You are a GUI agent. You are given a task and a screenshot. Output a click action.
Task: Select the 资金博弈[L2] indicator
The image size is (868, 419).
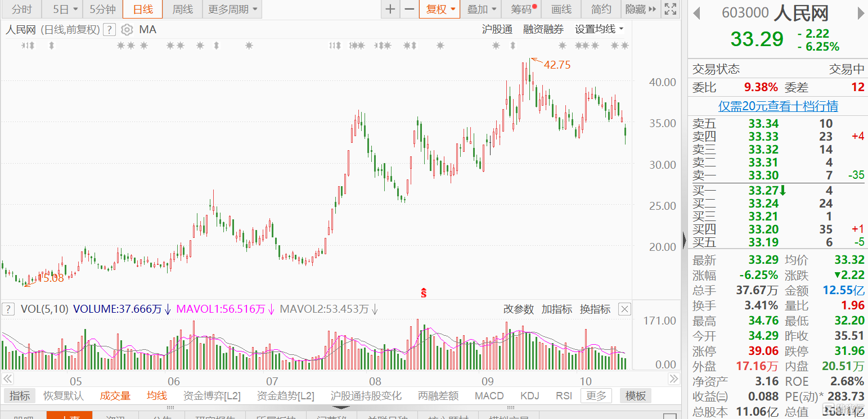[212, 396]
